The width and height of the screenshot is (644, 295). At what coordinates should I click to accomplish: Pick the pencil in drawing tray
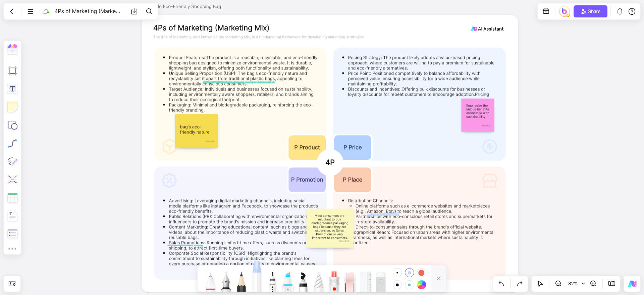(241, 282)
